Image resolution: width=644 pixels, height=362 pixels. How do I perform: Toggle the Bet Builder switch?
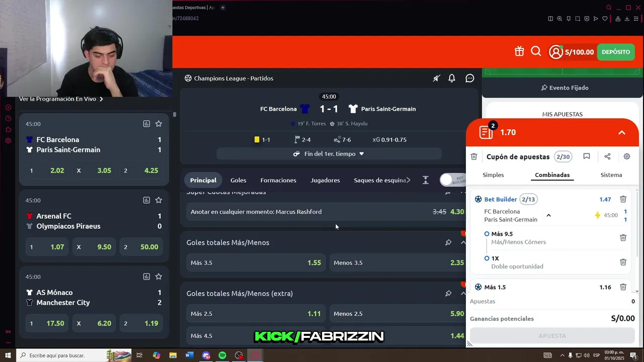pyautogui.click(x=453, y=180)
